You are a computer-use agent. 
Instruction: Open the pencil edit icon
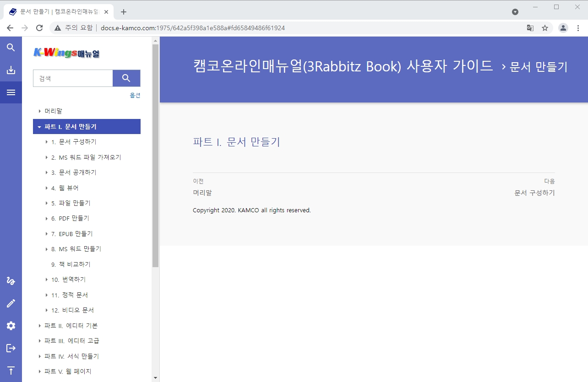pos(11,303)
